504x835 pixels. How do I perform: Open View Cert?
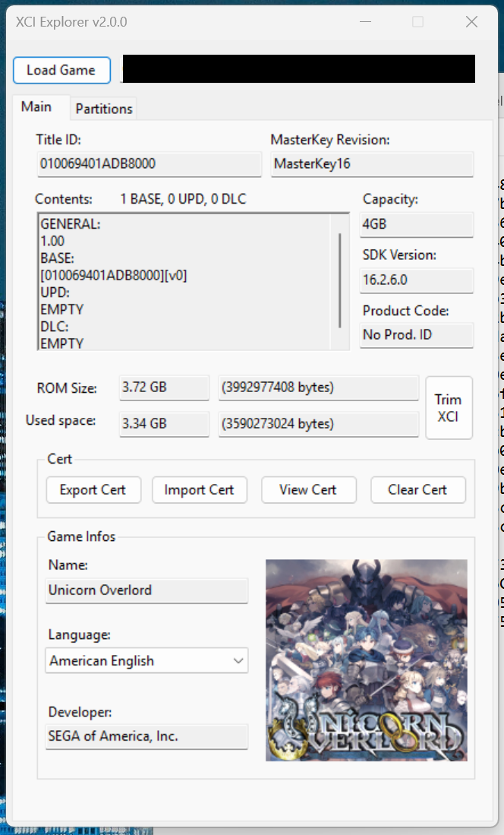[308, 490]
